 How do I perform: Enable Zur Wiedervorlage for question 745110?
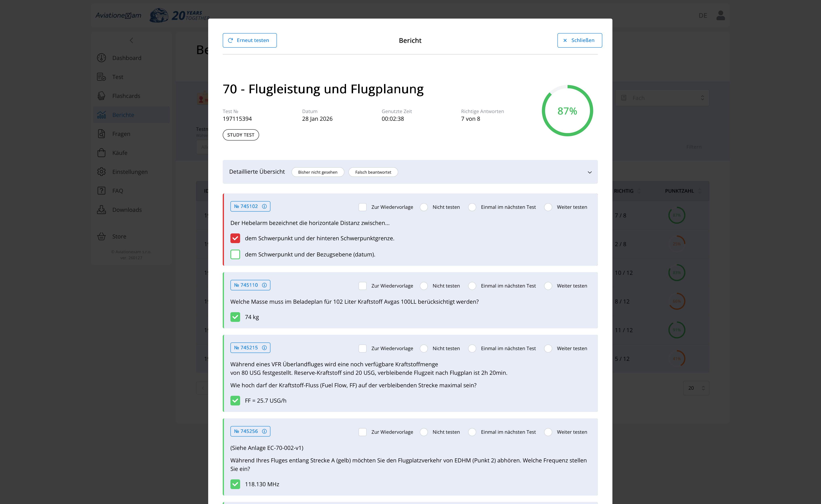(x=362, y=286)
